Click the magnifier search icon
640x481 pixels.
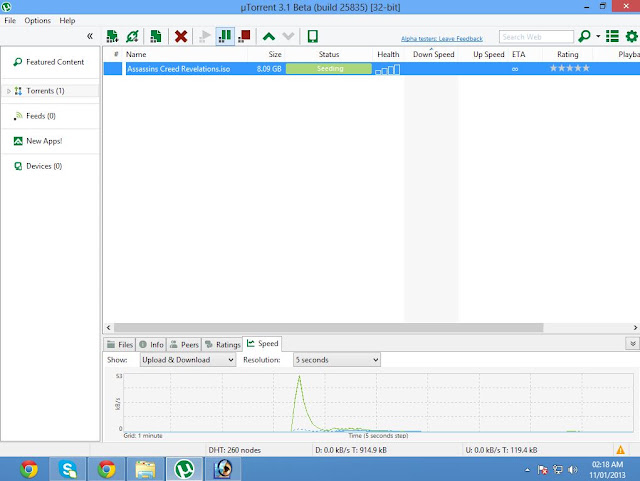point(584,36)
